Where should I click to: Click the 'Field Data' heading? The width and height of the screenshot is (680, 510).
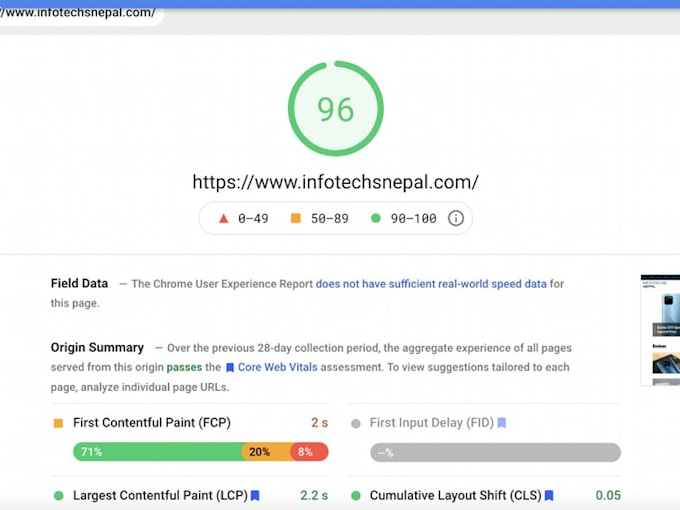79,283
